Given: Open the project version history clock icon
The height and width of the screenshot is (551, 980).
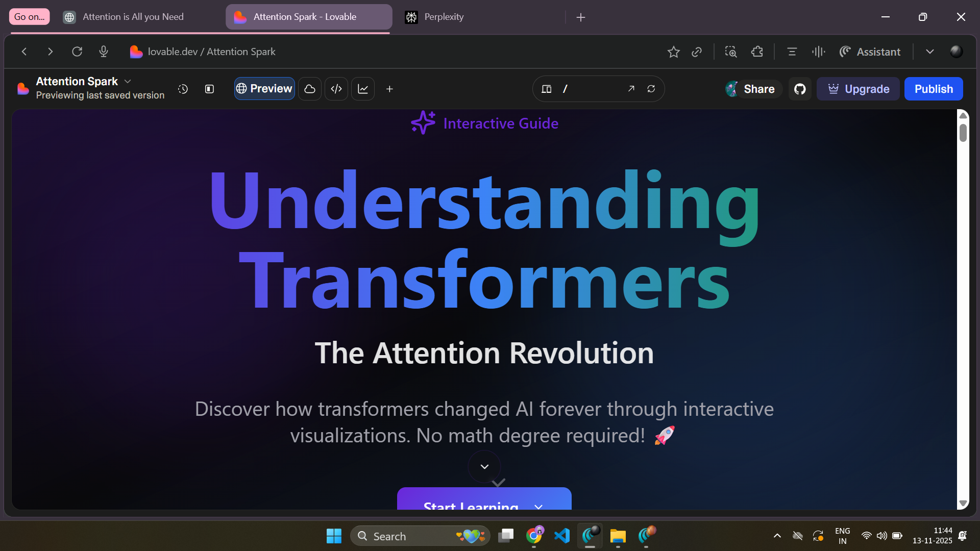Looking at the screenshot, I should coord(183,89).
